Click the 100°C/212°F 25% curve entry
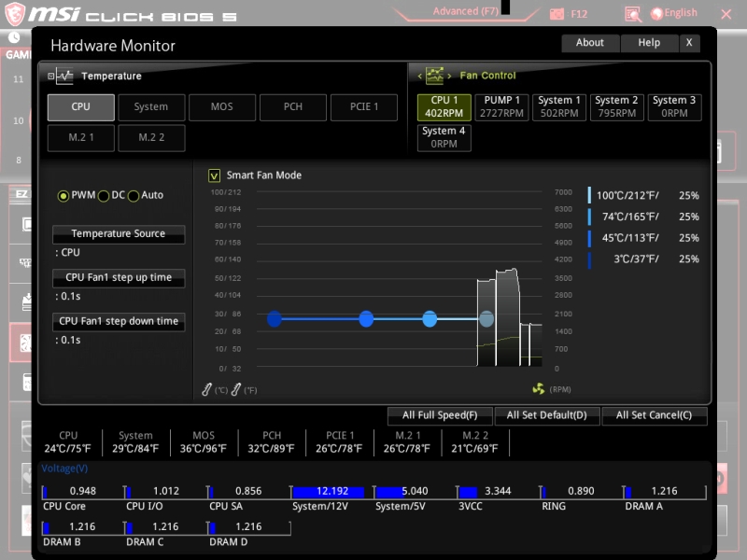This screenshot has height=560, width=747. [x=644, y=196]
